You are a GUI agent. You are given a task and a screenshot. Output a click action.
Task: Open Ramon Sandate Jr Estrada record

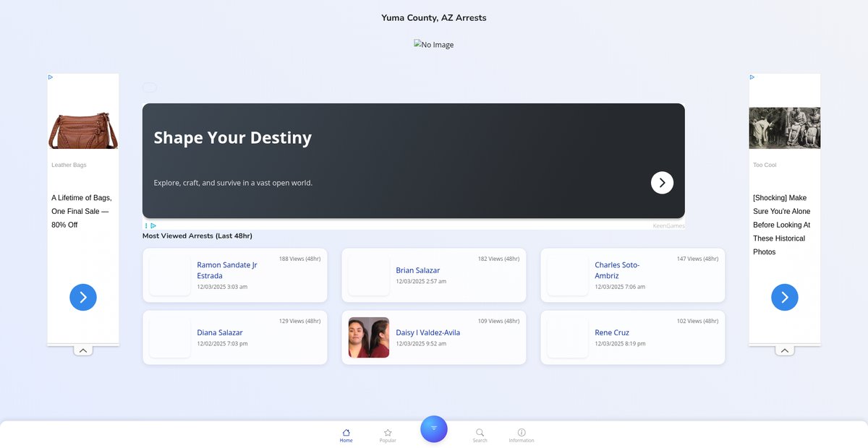[227, 270]
